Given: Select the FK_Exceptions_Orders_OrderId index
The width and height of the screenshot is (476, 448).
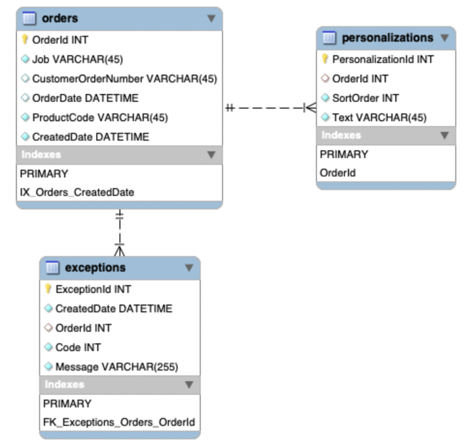Looking at the screenshot, I should click(119, 422).
